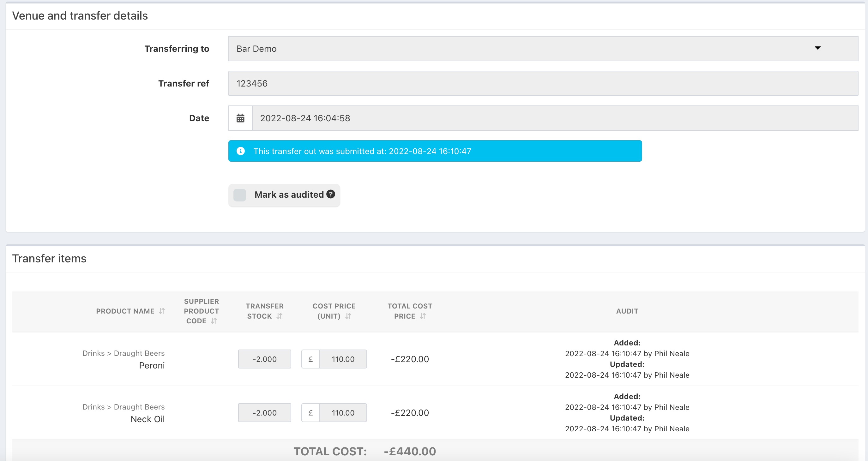The image size is (868, 461).
Task: Click the Transfer ref input field
Action: coord(543,83)
